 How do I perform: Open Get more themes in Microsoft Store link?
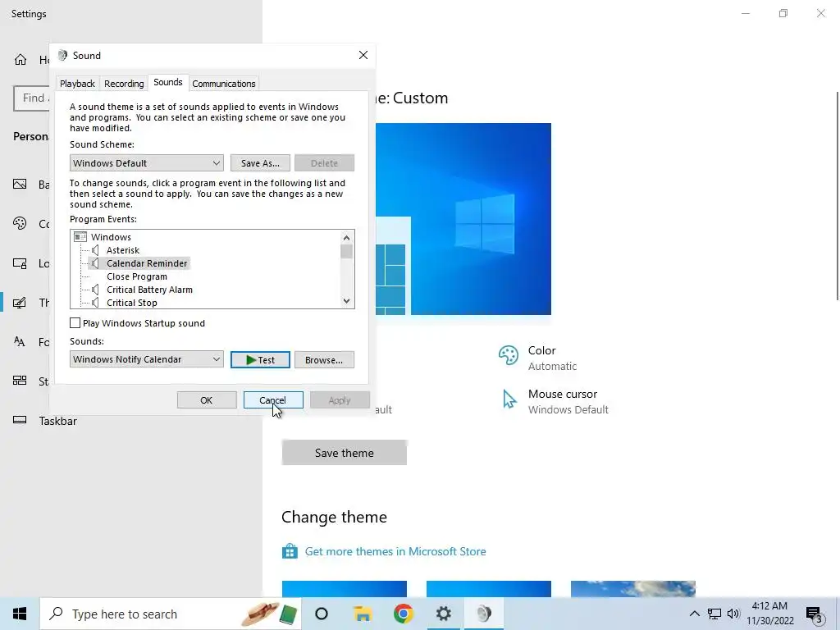point(395,551)
